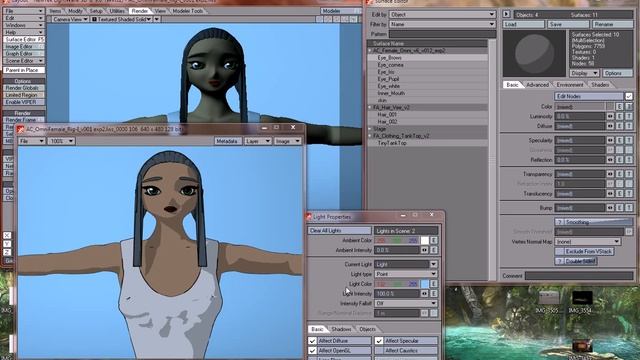
Task: Enable Affect Caustics in Light Properties
Action: [x=379, y=350]
